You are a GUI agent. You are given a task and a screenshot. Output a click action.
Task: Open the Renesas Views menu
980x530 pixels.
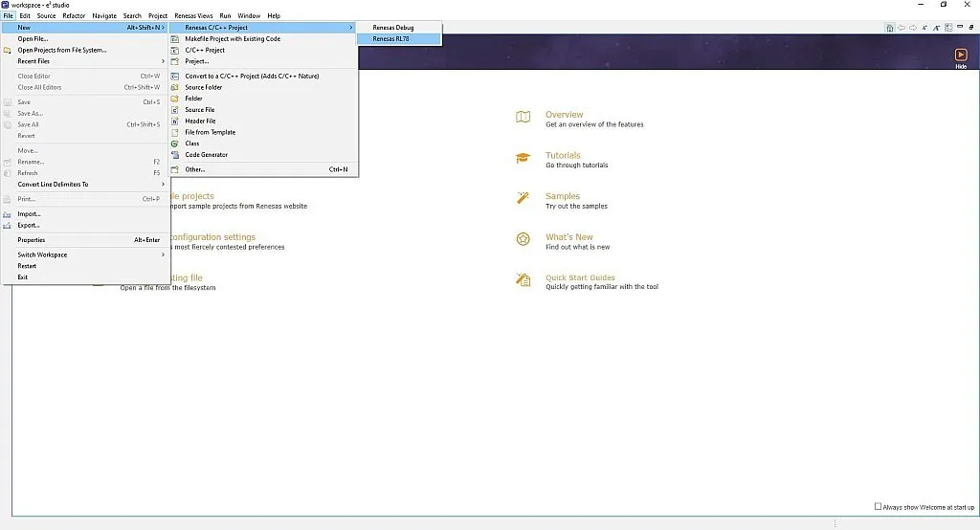click(192, 16)
